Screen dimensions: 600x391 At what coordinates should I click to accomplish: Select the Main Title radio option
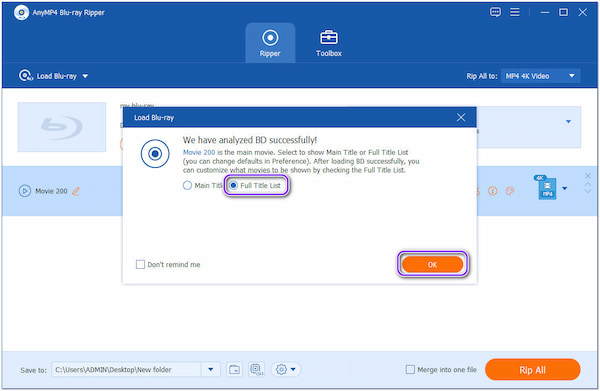[x=187, y=186]
